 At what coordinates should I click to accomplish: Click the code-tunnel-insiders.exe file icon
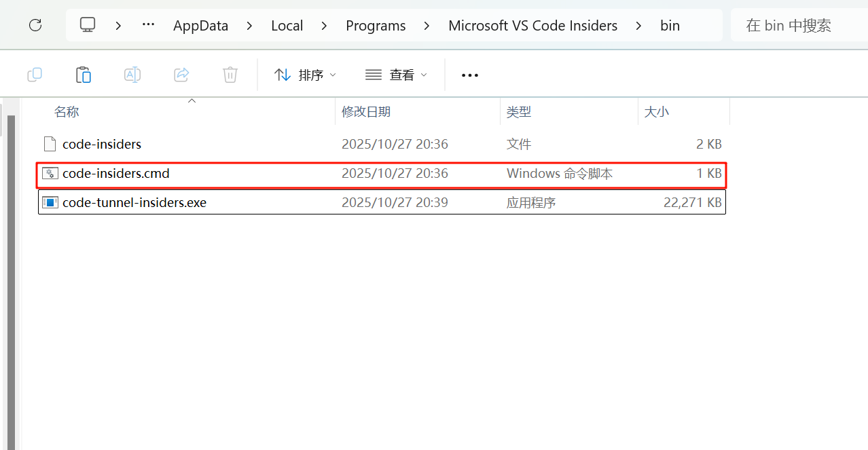[x=50, y=202]
